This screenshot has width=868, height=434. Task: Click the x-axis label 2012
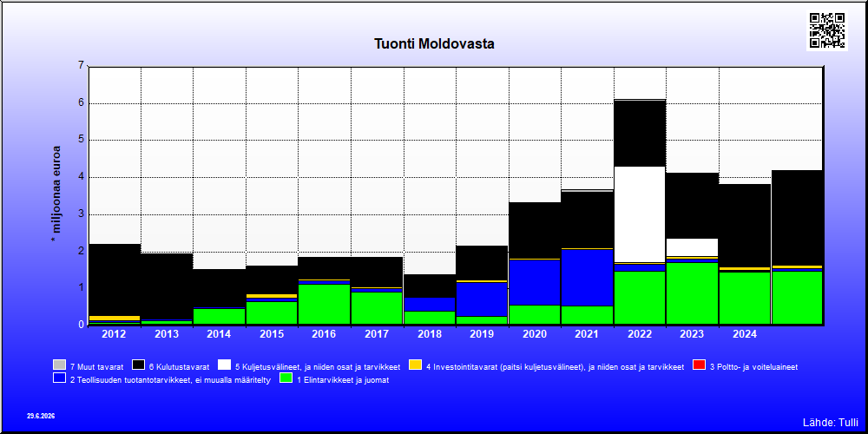(x=114, y=334)
